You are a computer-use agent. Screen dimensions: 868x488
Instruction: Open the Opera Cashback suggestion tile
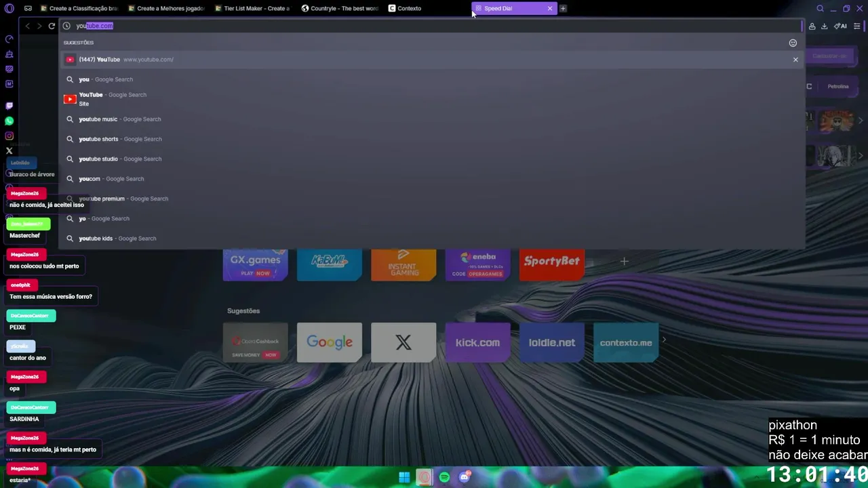click(x=255, y=342)
